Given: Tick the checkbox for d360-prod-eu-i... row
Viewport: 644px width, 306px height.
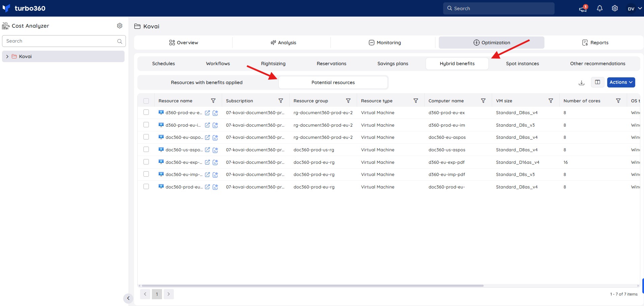Looking at the screenshot, I should (146, 125).
